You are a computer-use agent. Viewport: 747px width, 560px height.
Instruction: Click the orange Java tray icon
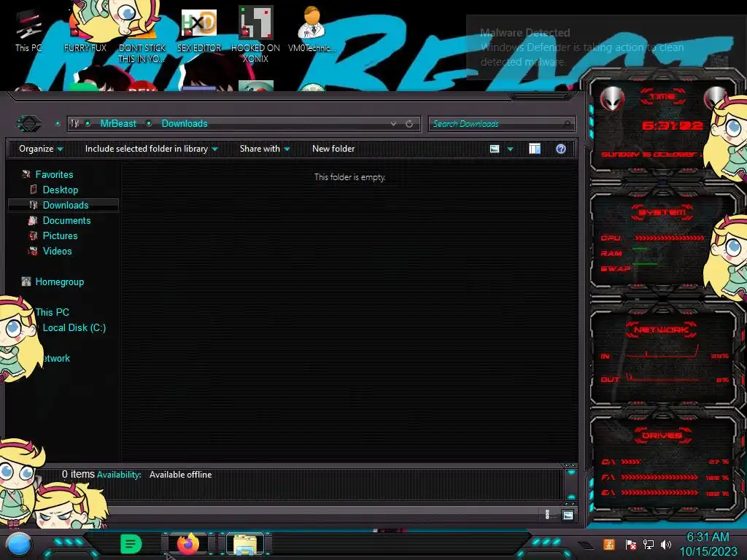pos(609,544)
